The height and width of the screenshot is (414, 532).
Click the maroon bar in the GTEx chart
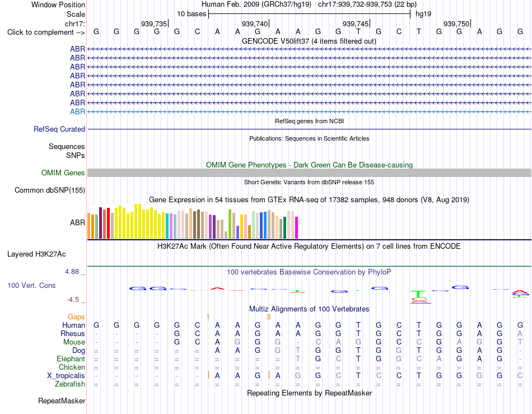[x=100, y=224]
